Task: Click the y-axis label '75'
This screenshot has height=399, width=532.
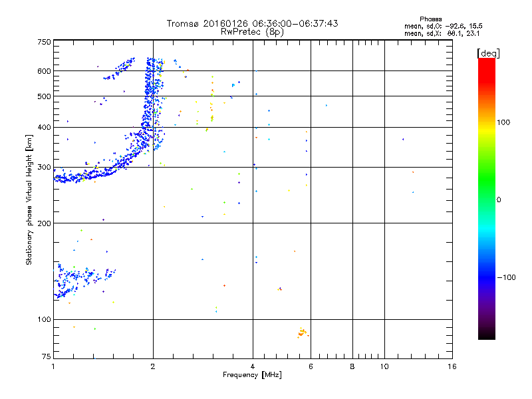Action: [47, 356]
